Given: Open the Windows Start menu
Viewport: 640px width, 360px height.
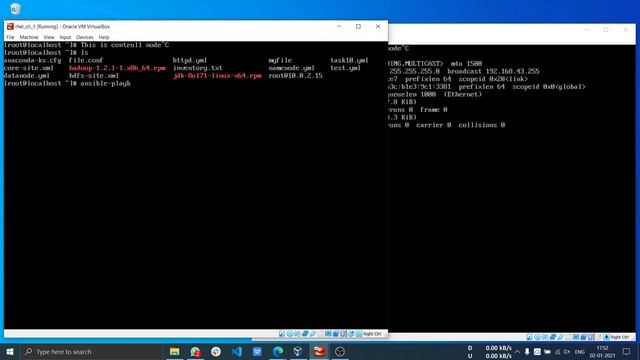Looking at the screenshot, I should (10, 351).
